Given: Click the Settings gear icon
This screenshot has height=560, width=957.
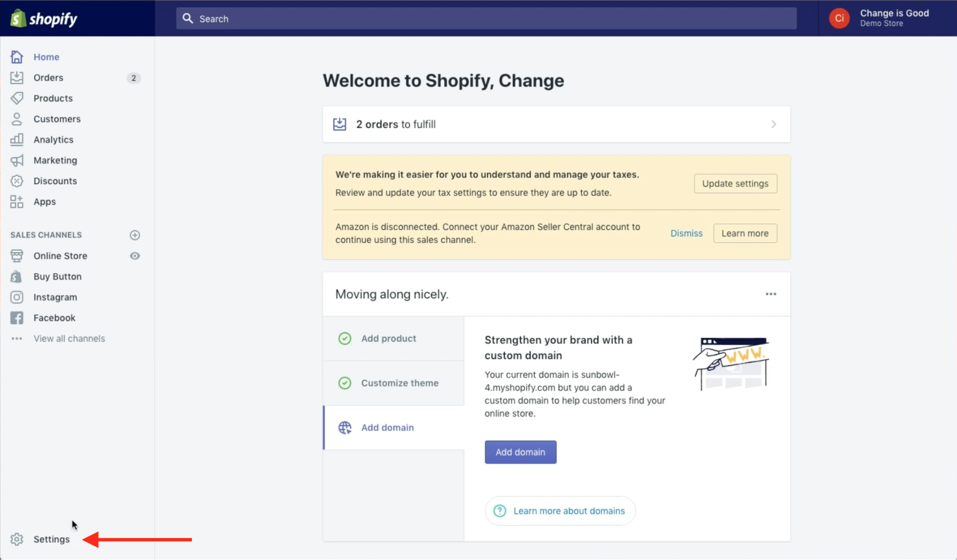Looking at the screenshot, I should [x=17, y=539].
